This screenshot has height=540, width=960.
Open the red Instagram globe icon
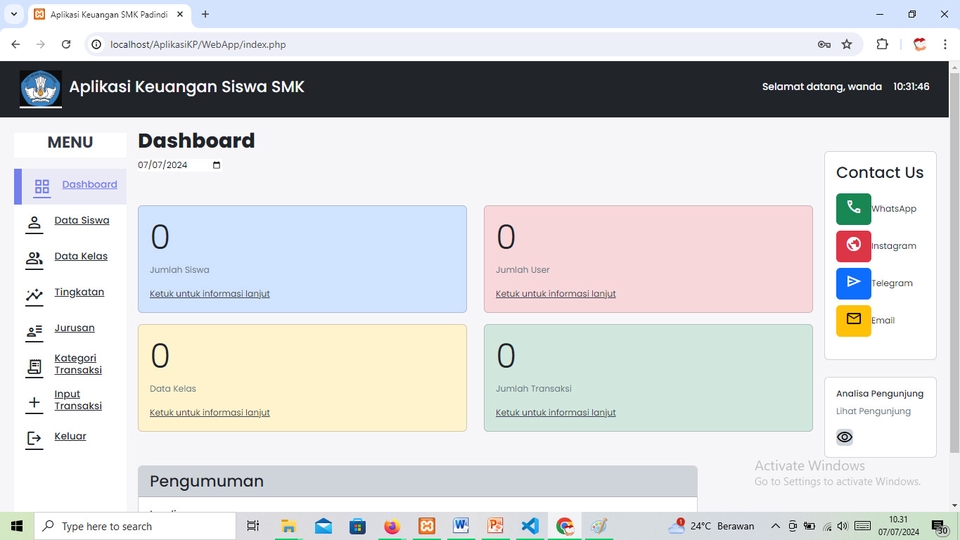coord(853,246)
